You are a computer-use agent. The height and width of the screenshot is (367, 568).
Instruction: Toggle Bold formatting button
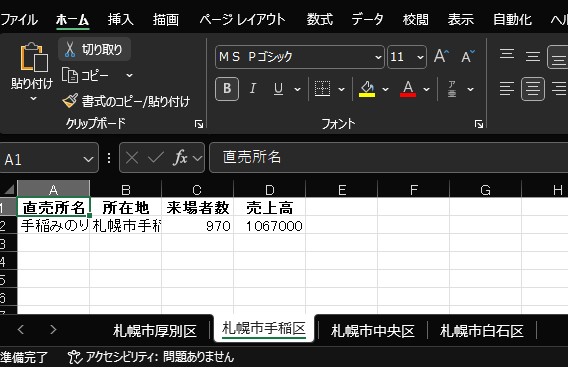pyautogui.click(x=227, y=89)
